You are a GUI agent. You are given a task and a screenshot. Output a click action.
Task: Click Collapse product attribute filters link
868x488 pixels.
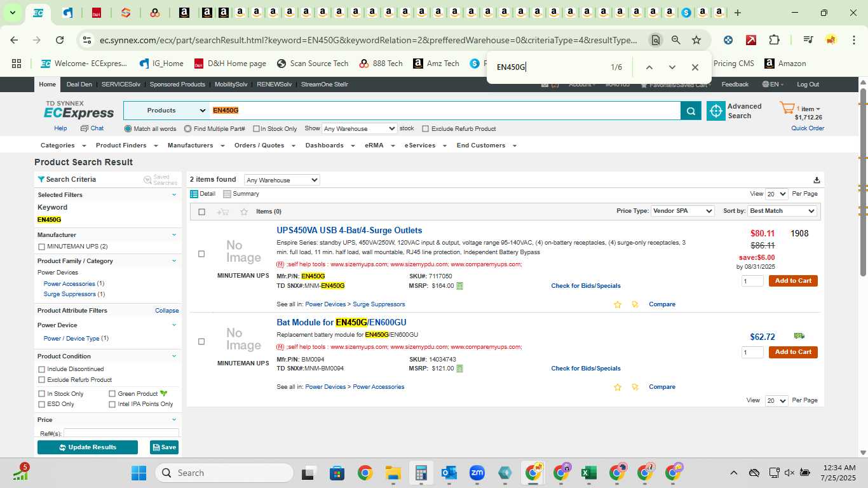tap(167, 311)
